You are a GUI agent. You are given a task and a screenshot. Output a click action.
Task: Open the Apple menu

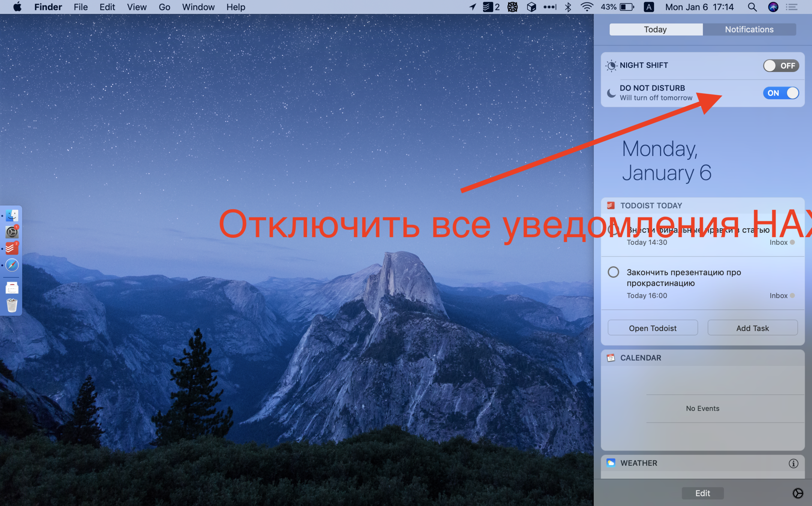17,7
